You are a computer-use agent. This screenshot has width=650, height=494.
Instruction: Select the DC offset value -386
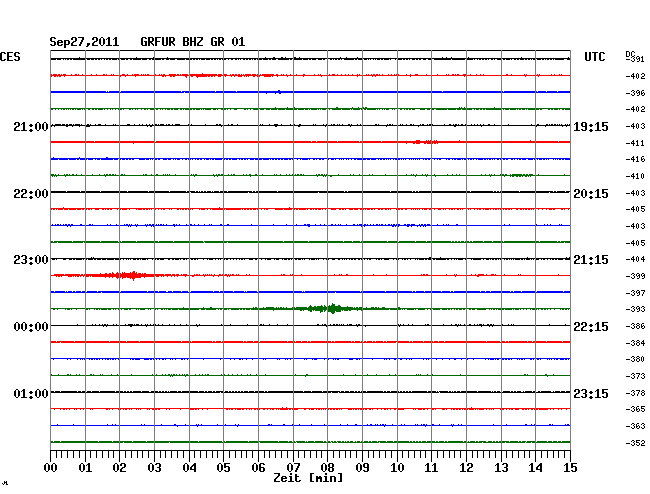635,326
